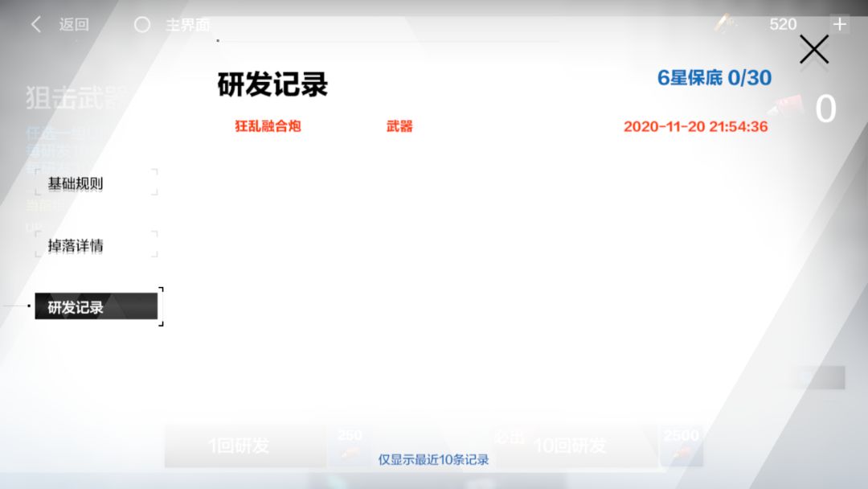Screen dimensions: 868x489
Task: Close the 研发记录 dialog with the X
Action: (x=813, y=49)
